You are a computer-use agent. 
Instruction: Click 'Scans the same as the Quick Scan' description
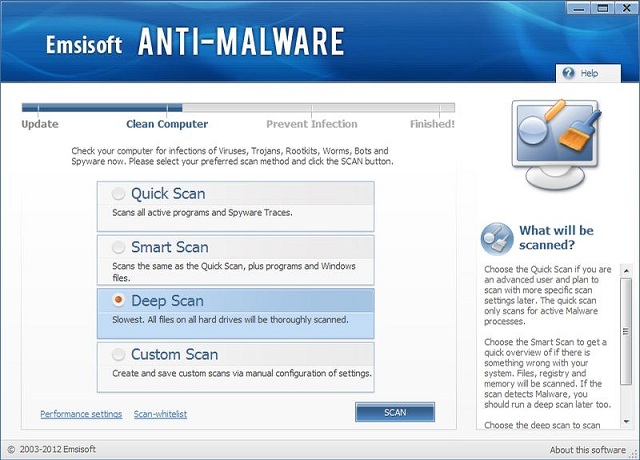(x=234, y=272)
